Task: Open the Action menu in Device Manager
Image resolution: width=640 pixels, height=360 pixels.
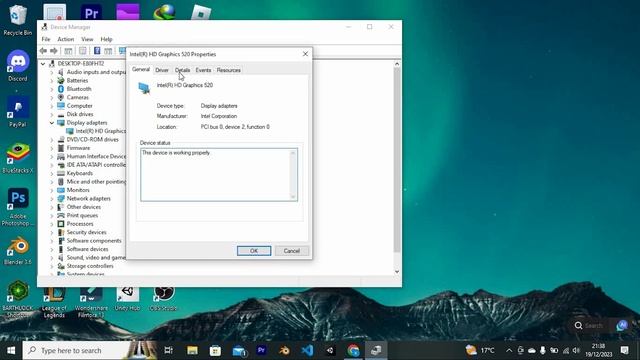Action: [66, 39]
